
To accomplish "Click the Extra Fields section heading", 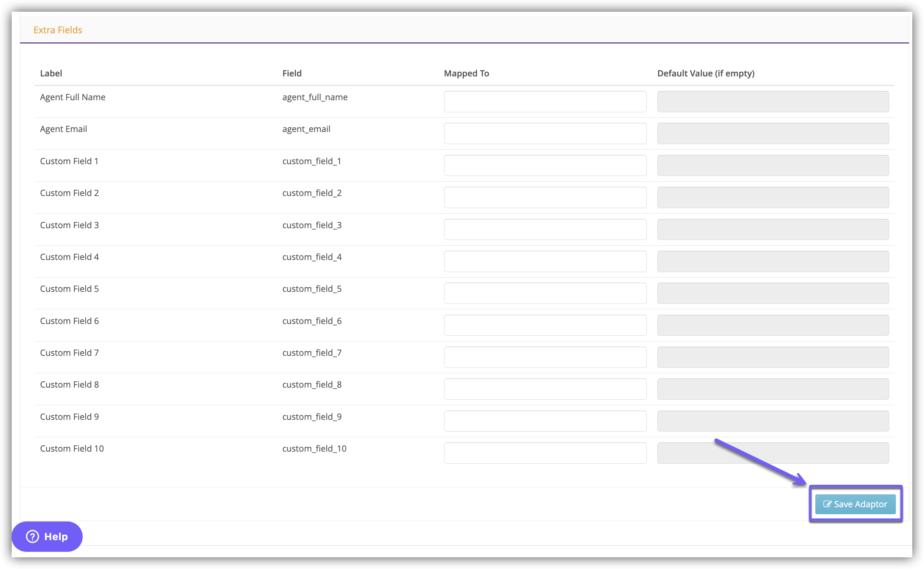I will pyautogui.click(x=57, y=30).
